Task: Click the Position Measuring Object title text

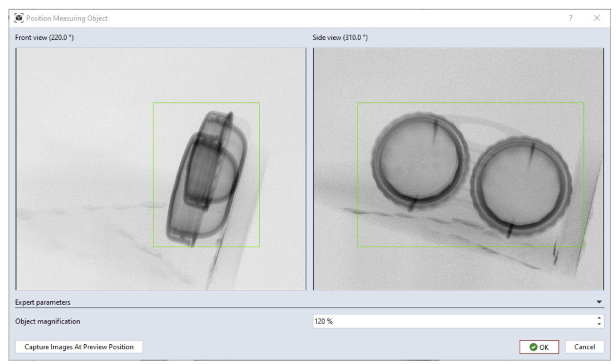Action: pos(67,18)
